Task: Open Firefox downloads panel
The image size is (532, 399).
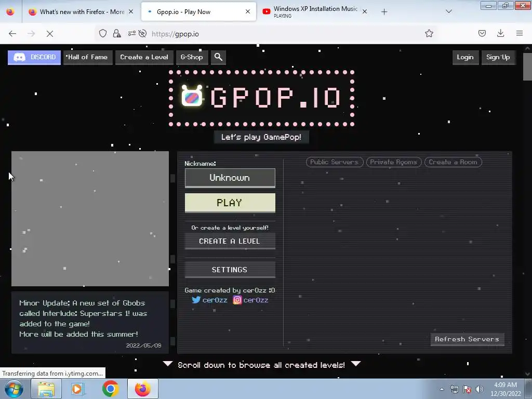Action: coord(500,33)
